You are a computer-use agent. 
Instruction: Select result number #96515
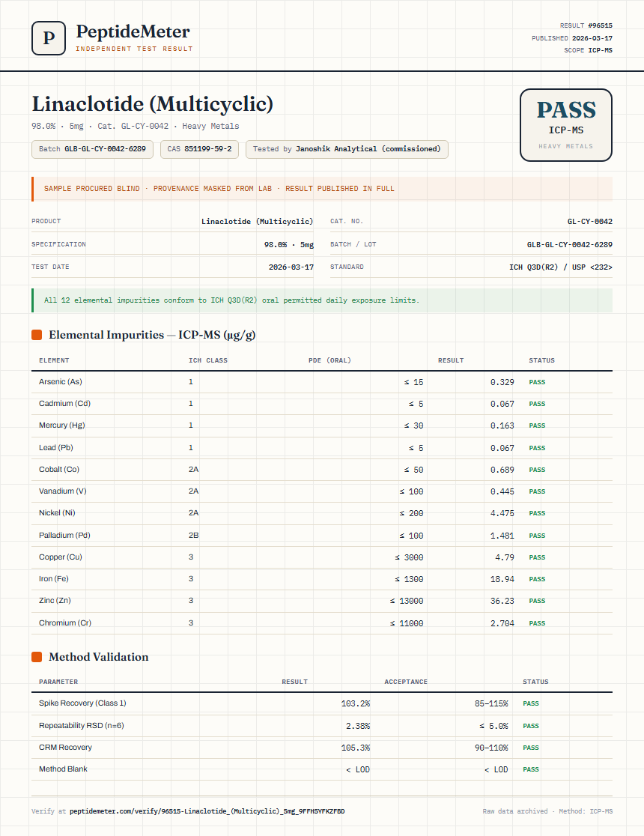point(601,25)
